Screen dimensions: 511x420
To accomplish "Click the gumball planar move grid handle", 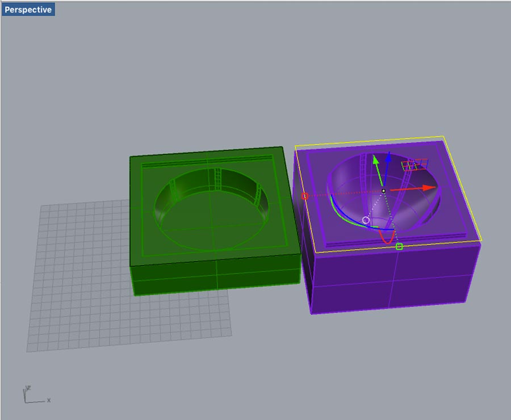I will 413,165.
